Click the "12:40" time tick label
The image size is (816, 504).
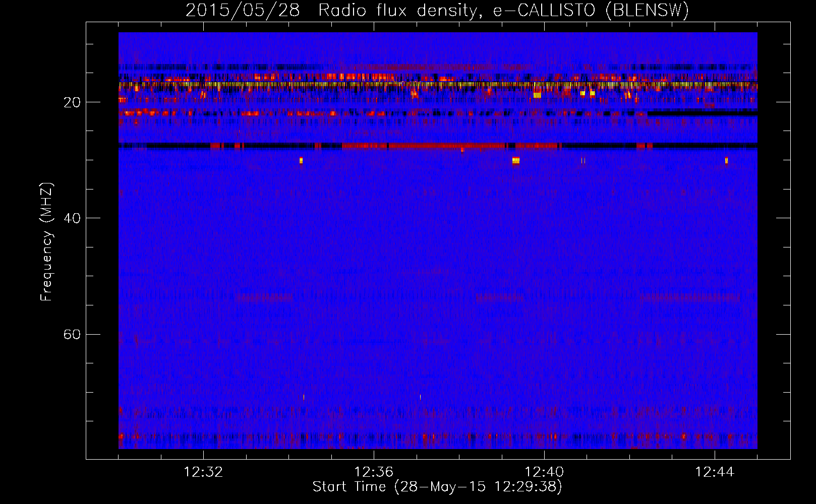[544, 472]
